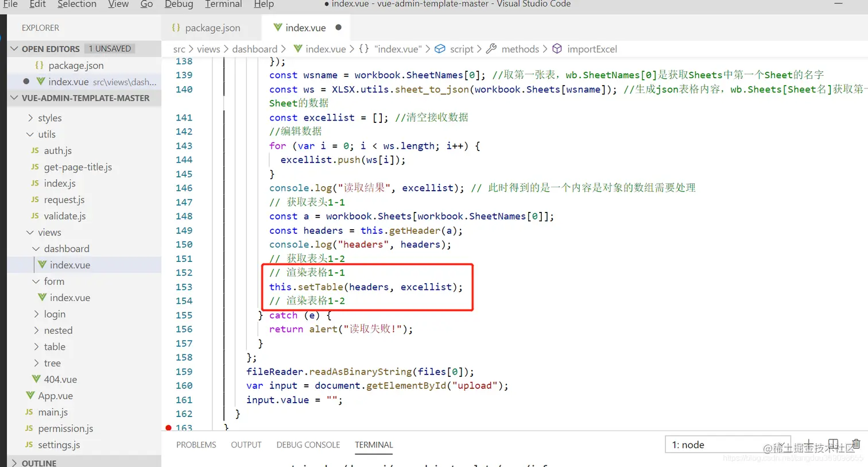Open the Debug menu

tap(179, 4)
